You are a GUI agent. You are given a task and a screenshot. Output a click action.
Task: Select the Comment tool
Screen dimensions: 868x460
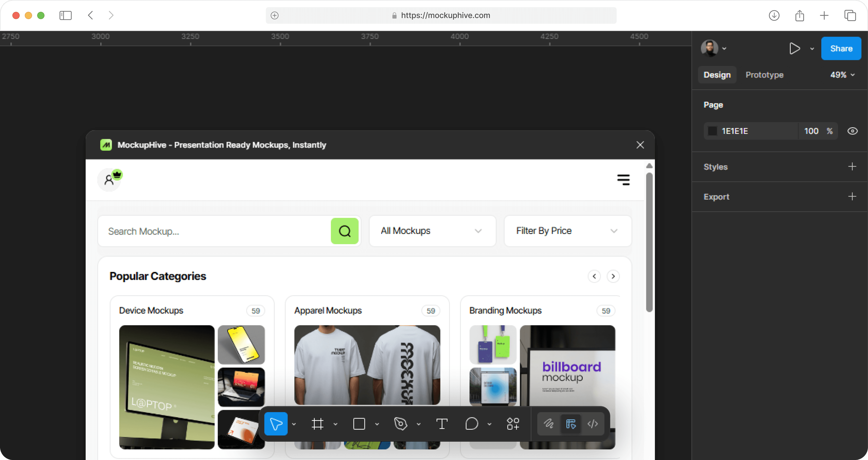472,424
